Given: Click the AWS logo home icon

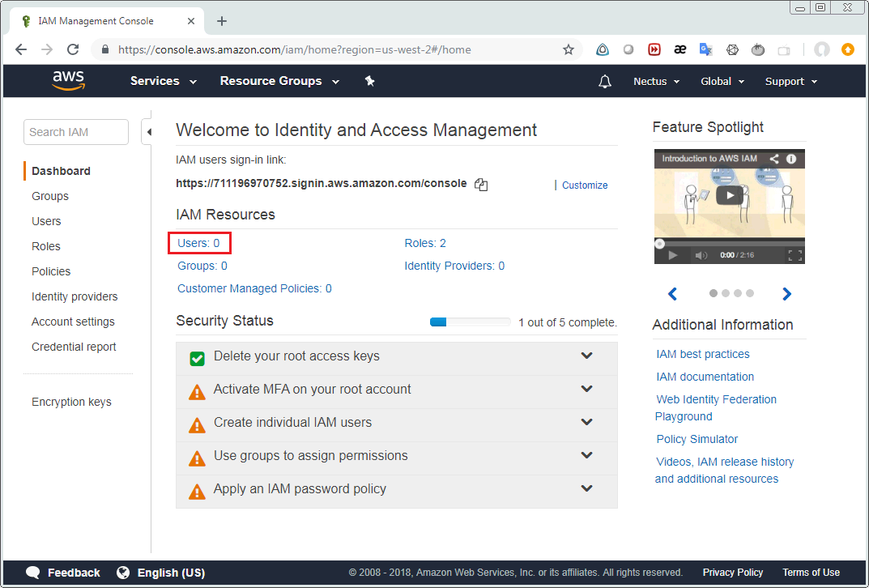Looking at the screenshot, I should pyautogui.click(x=69, y=80).
